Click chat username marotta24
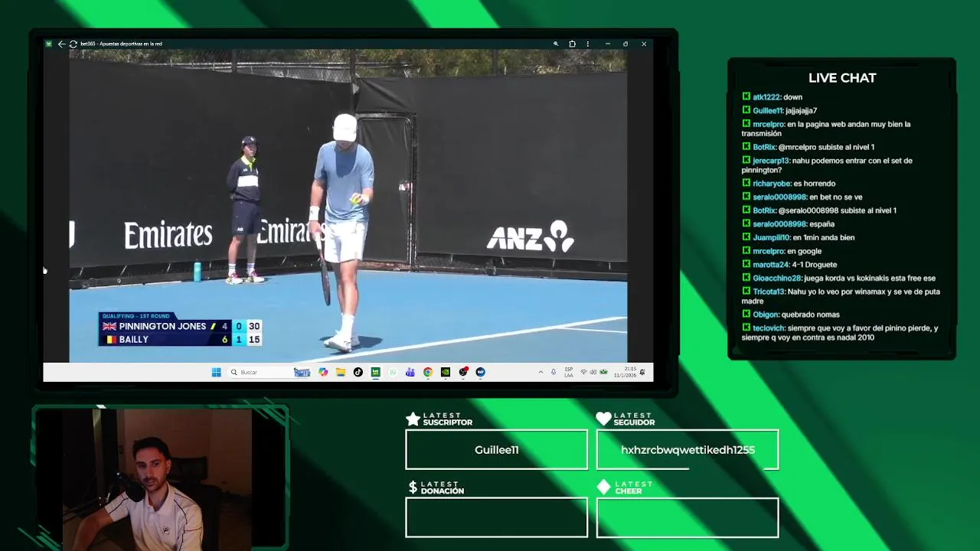 coord(771,265)
